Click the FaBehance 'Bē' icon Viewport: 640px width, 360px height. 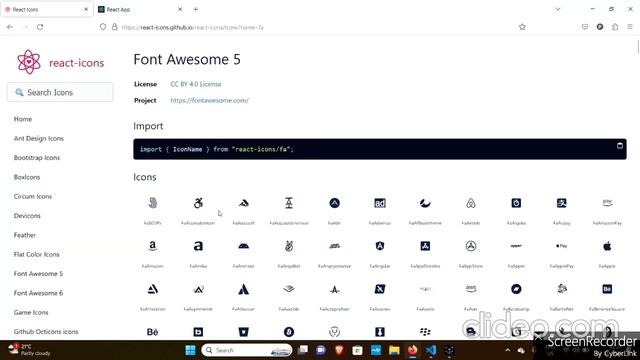(153, 332)
